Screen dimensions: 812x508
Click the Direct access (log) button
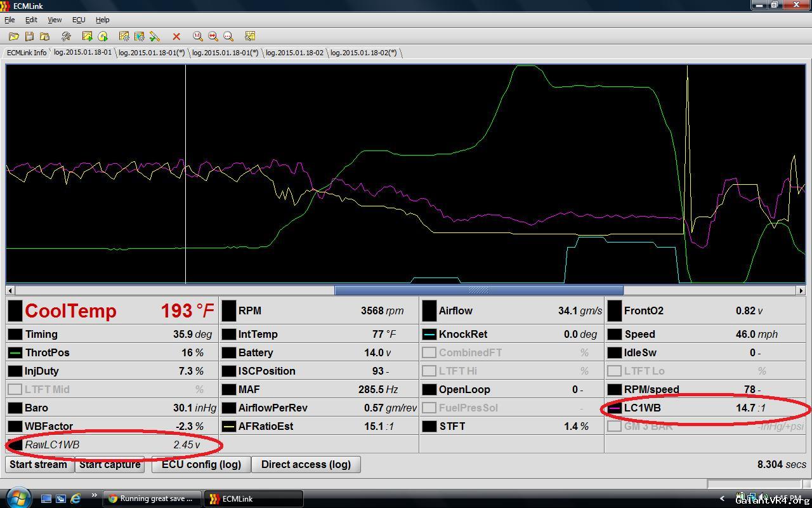[306, 464]
